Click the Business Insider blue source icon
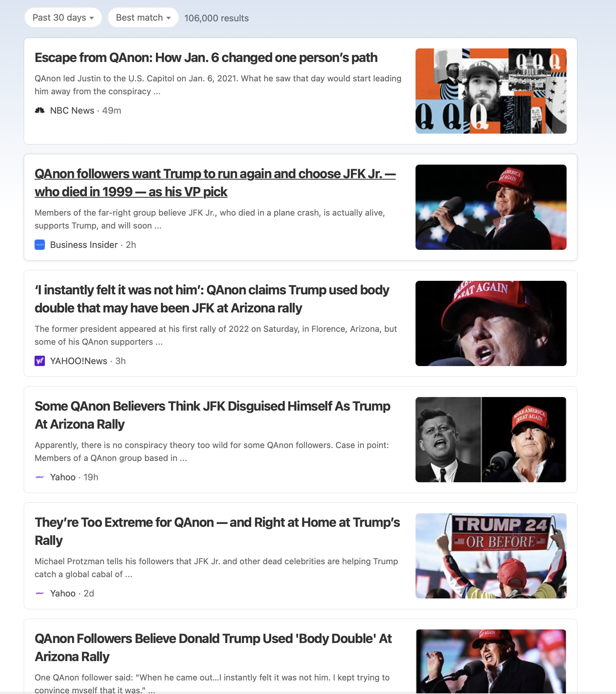616x694 pixels. click(40, 245)
